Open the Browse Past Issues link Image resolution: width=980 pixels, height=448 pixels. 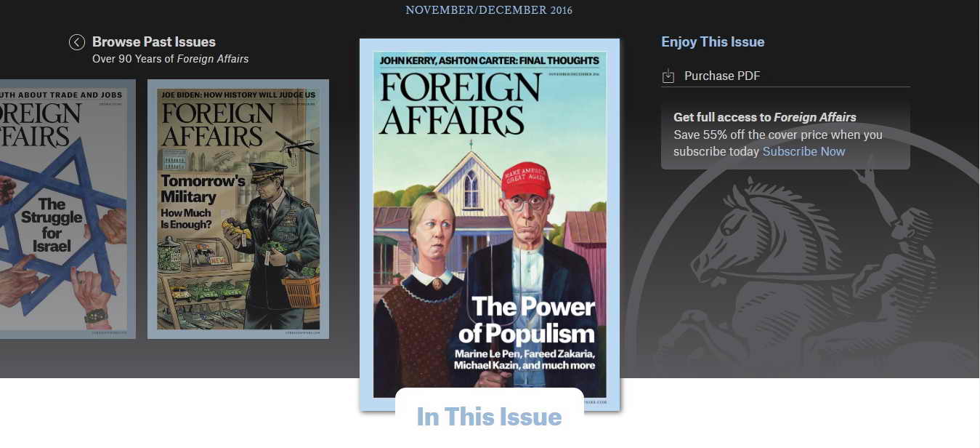tap(154, 42)
